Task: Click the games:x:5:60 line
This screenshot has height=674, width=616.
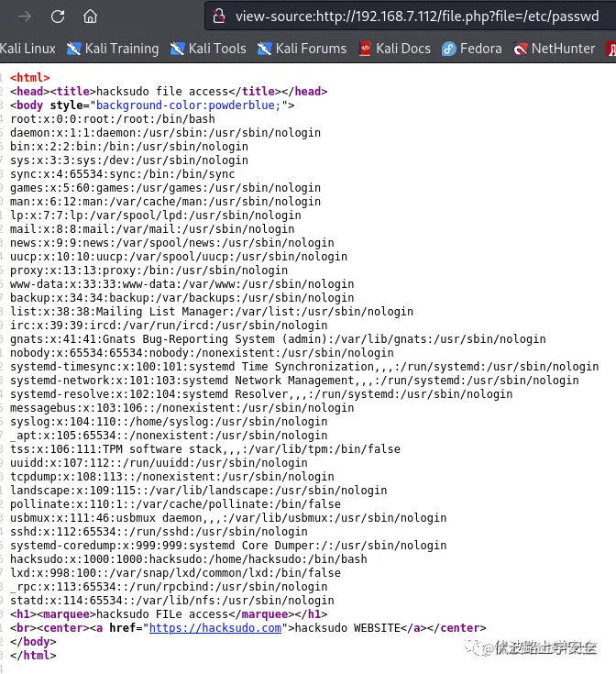Action: tap(165, 188)
